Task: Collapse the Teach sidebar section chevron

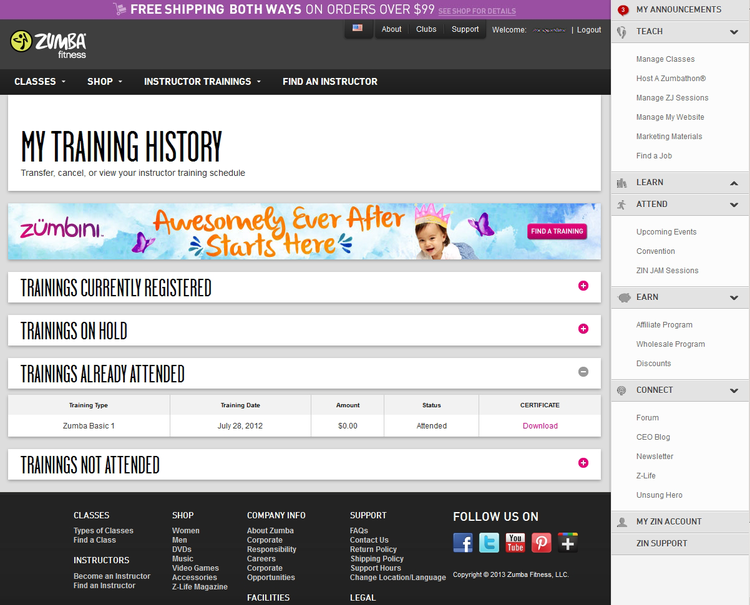Action: [734, 32]
